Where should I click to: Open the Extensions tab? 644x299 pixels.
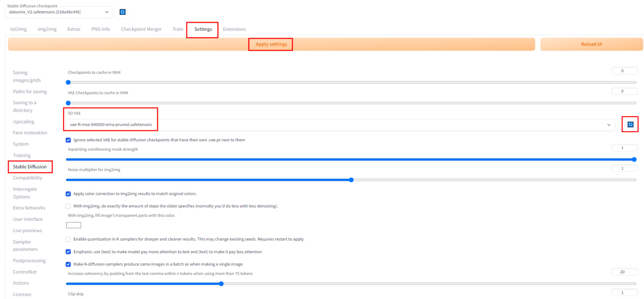tap(234, 29)
